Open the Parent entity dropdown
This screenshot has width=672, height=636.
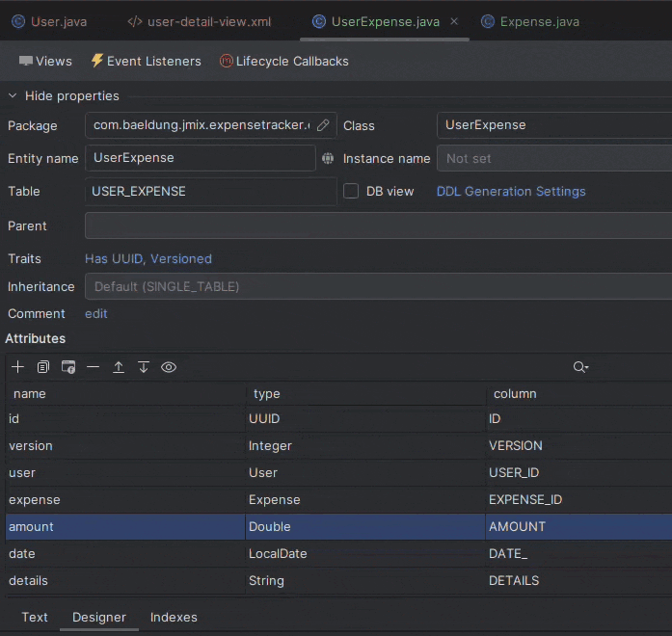[378, 225]
